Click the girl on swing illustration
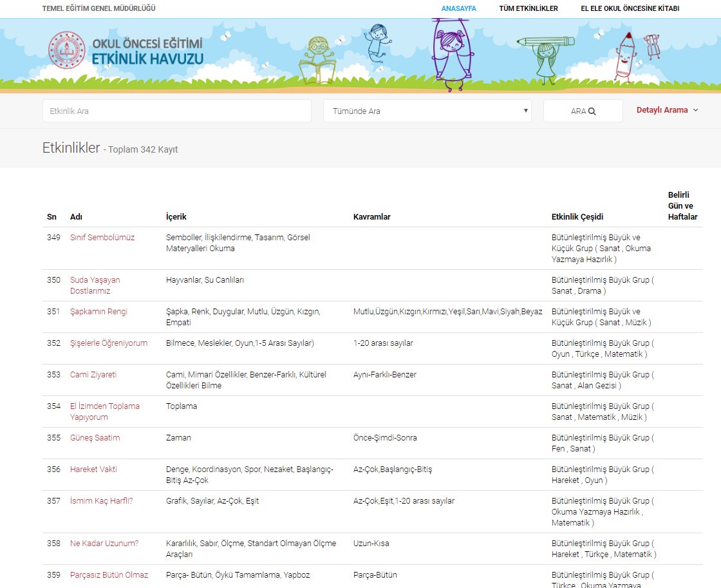 click(453, 54)
